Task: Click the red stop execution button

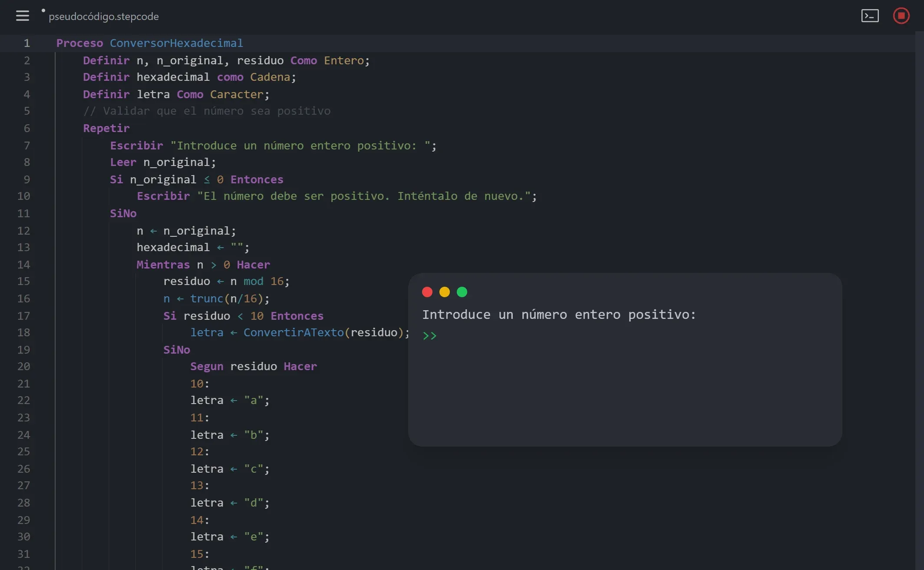Action: 901,16
